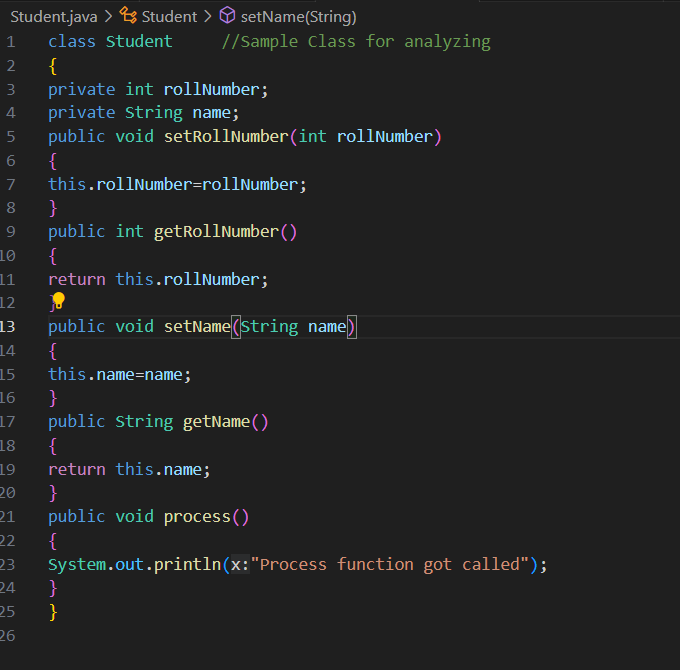Click line number 26 in the gutter
Viewport: 680px width, 670px height.
pos(8,636)
